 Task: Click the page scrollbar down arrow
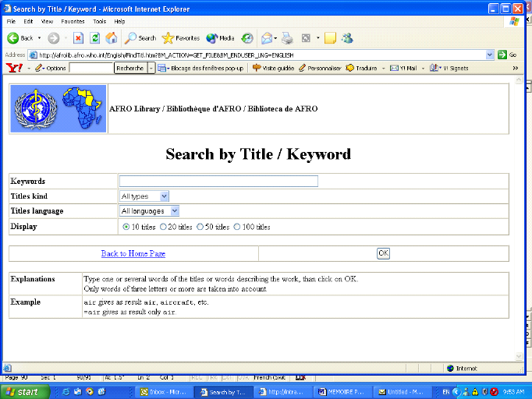tap(519, 356)
